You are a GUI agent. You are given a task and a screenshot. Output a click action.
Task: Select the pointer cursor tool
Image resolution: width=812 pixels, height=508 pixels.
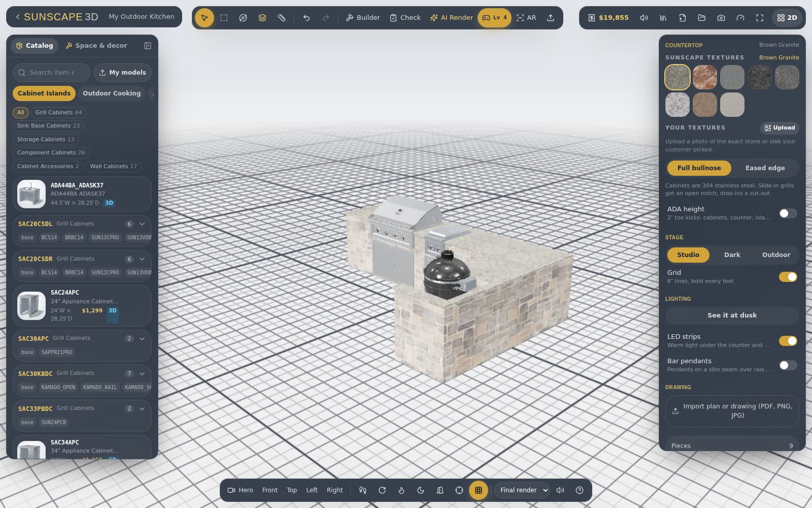[205, 18]
